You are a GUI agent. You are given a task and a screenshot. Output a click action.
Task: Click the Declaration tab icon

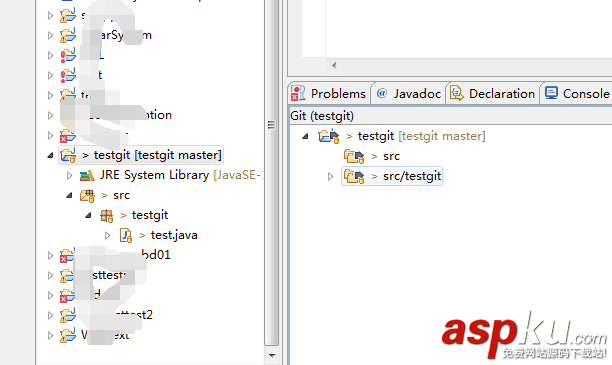tap(456, 93)
